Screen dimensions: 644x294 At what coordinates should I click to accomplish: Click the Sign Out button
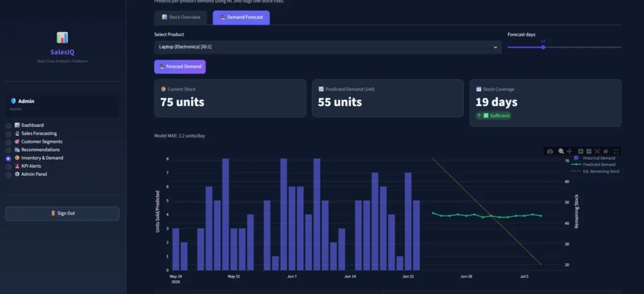pos(62,213)
